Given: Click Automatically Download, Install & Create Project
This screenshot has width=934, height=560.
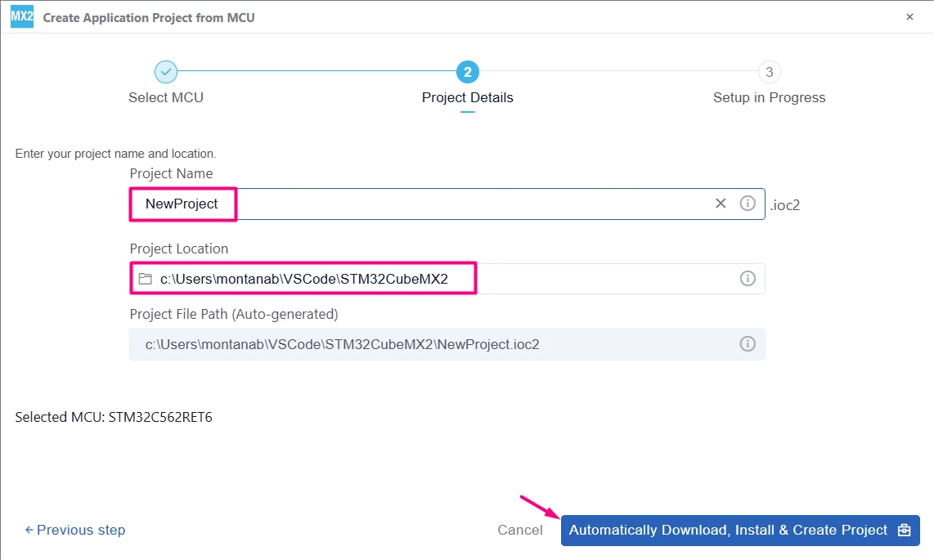Looking at the screenshot, I should click(x=740, y=531).
